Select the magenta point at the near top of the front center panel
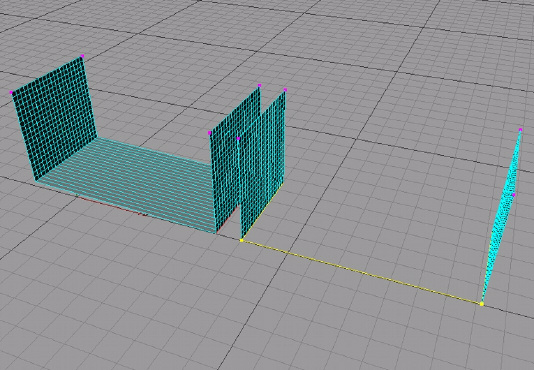The height and width of the screenshot is (370, 534). 238,138
